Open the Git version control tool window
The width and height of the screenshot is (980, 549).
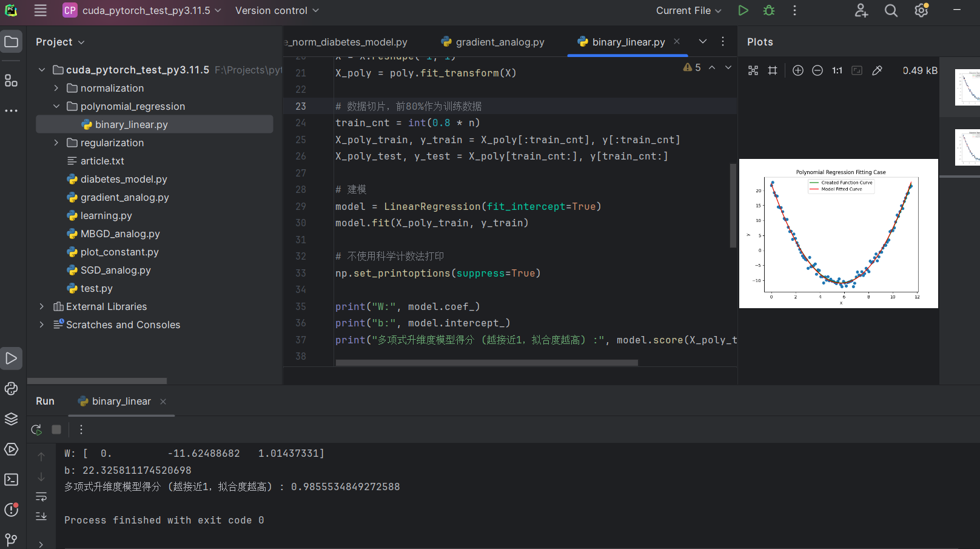[11, 539]
